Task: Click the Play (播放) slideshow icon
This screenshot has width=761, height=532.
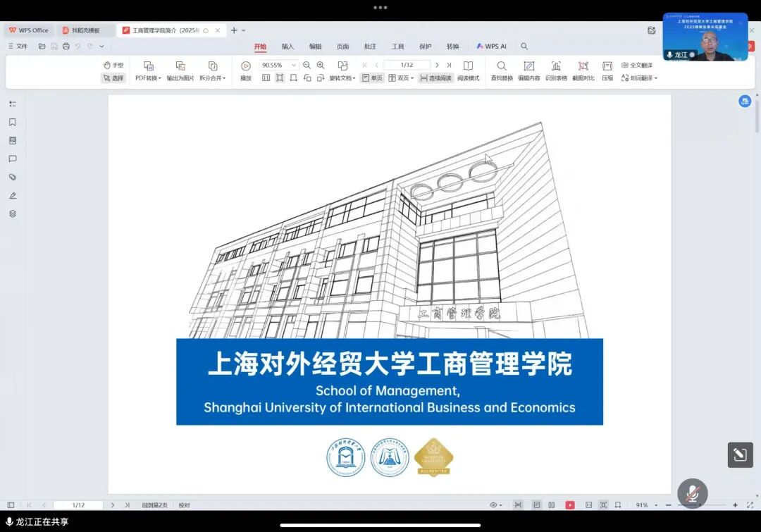Action: pyautogui.click(x=246, y=66)
